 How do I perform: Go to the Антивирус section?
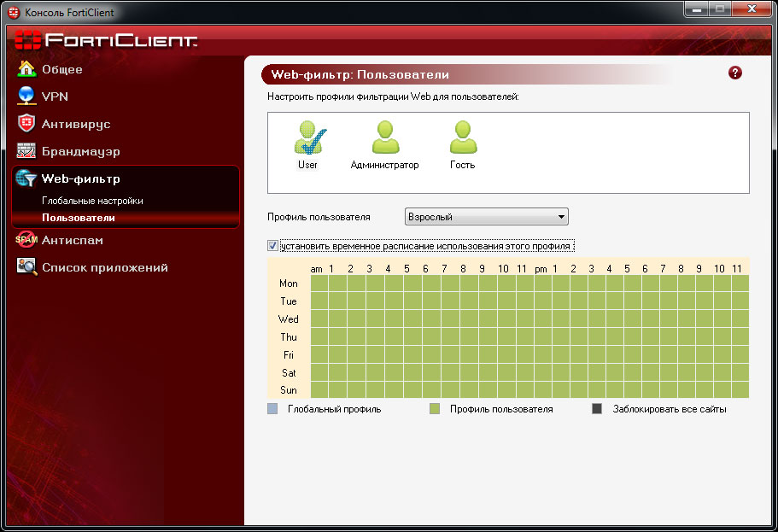76,124
